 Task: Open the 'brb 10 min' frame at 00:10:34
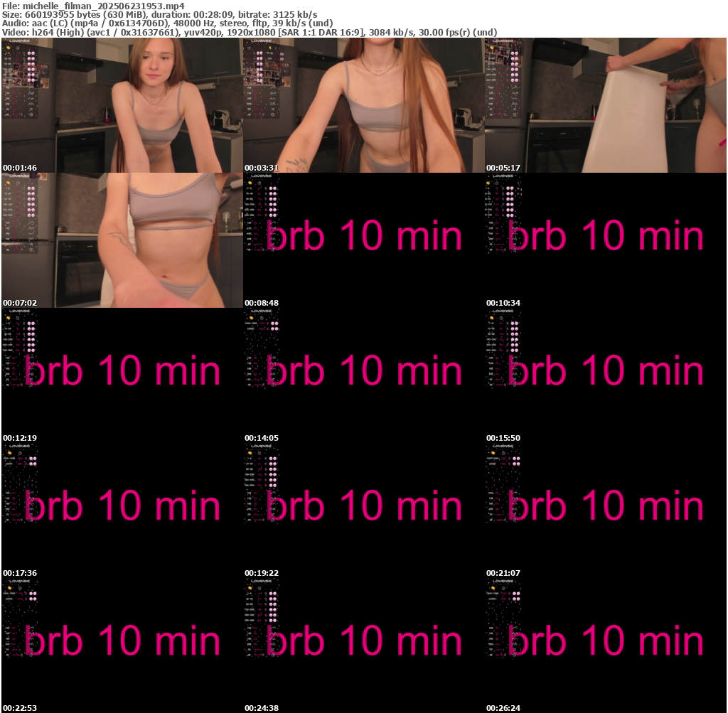[x=606, y=240]
